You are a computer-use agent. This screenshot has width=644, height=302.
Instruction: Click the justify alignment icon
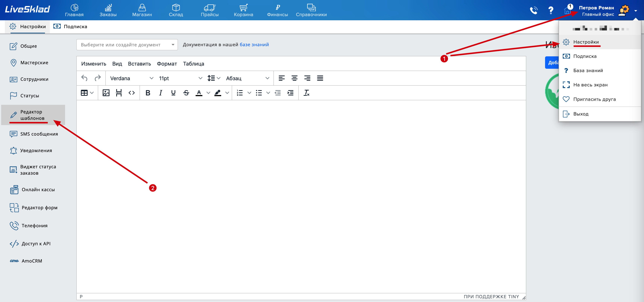pyautogui.click(x=320, y=78)
